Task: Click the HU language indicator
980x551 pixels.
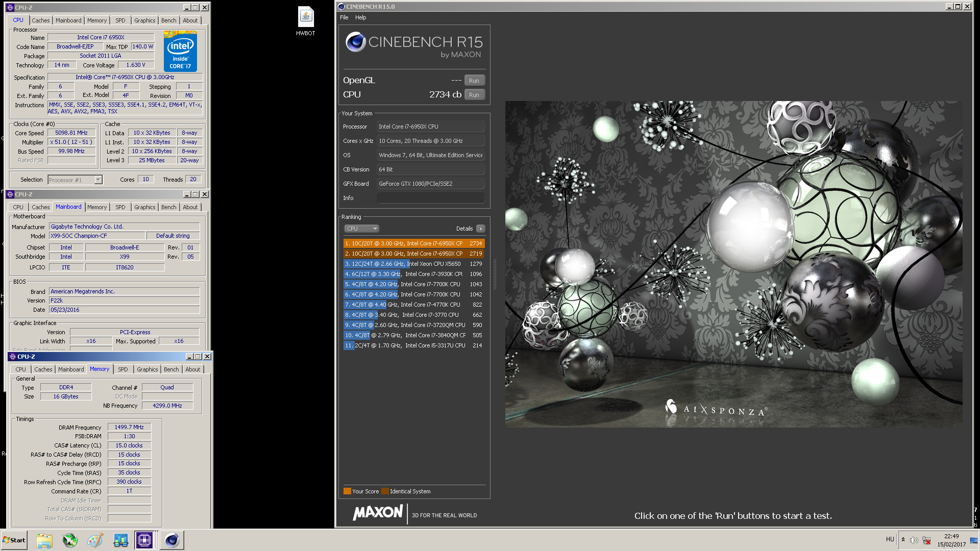Action: [890, 539]
